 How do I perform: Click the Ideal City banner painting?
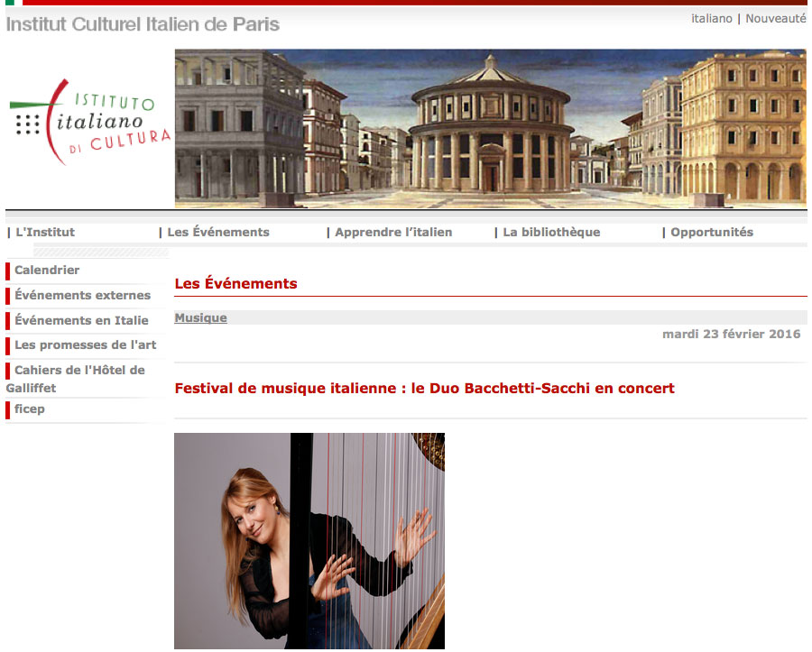[491, 129]
